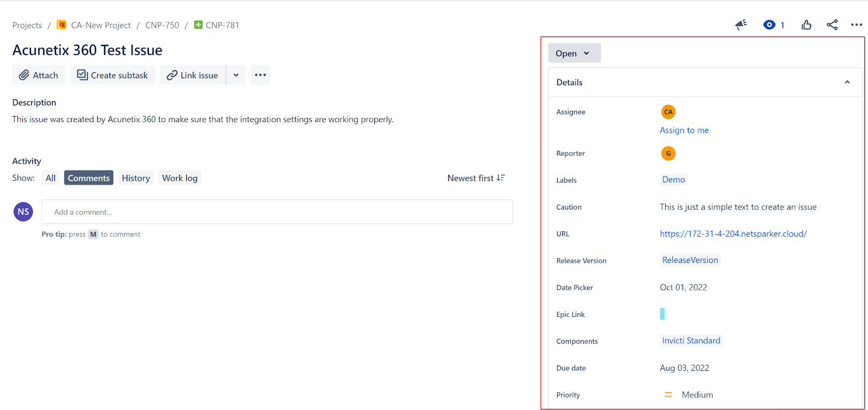Click the CA-New Project icon
868x410 pixels.
click(x=61, y=25)
